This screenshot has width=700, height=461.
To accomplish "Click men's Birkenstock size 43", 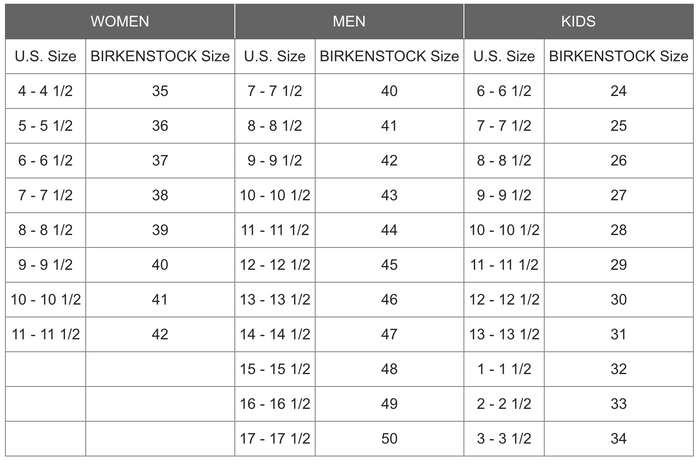I will point(389,195).
